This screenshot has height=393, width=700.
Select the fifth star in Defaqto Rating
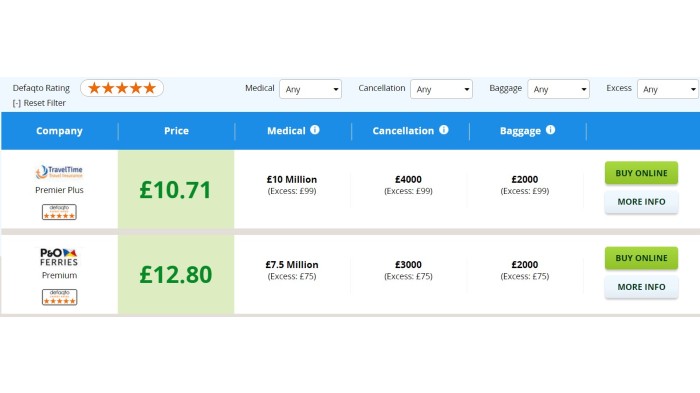point(150,88)
